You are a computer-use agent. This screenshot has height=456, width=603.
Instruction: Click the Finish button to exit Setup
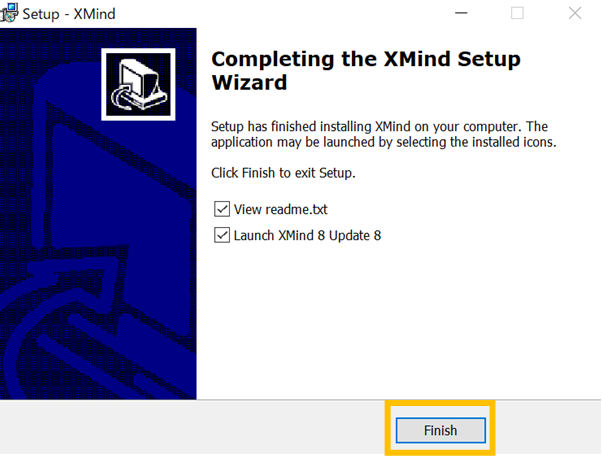point(441,430)
